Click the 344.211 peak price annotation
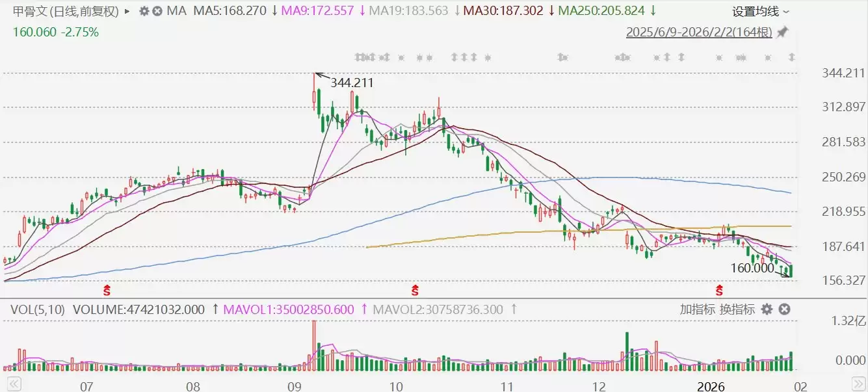Image resolution: width=868 pixels, height=392 pixels. (x=352, y=83)
